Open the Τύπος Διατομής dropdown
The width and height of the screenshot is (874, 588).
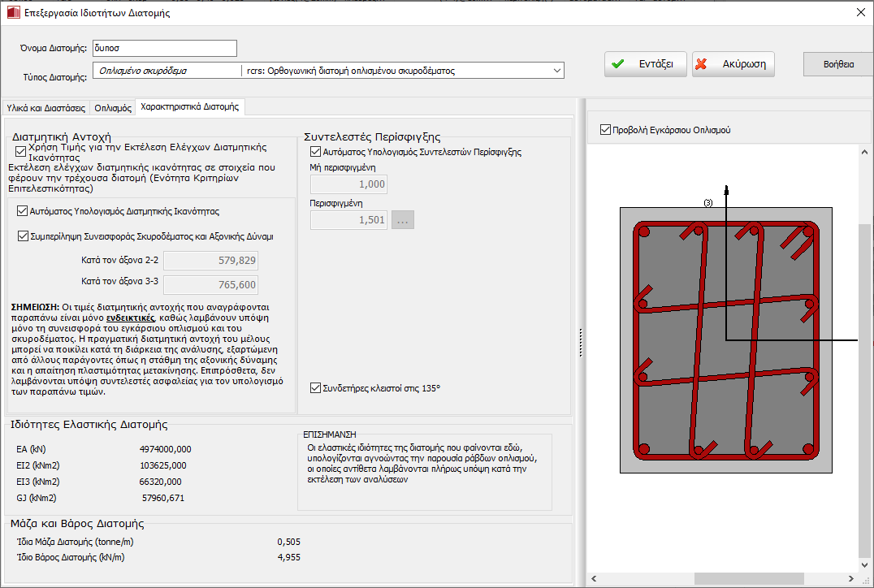pos(556,71)
